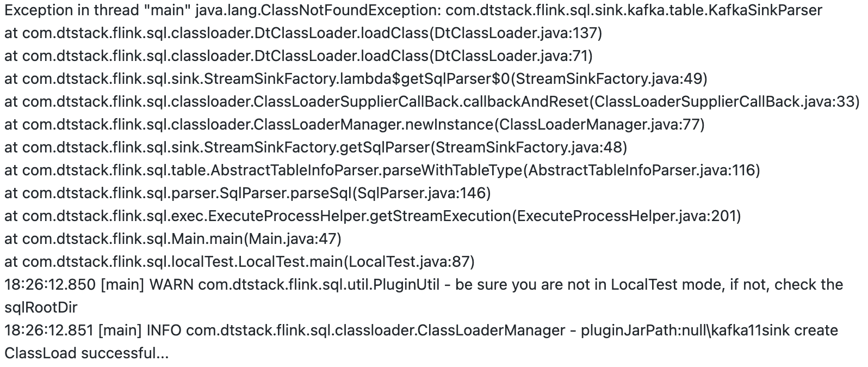868x367 pixels.
Task: Click the "ClassLoad successful..." text
Action: [x=87, y=353]
